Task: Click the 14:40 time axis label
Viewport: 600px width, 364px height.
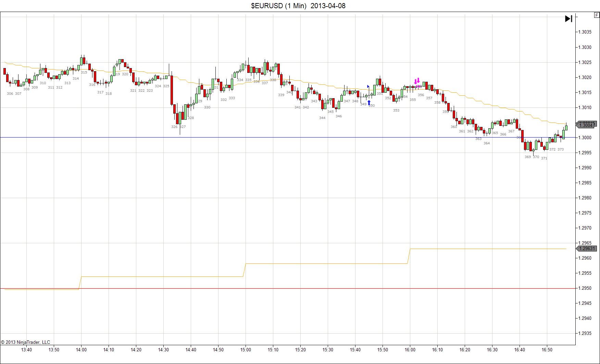Action: point(191,350)
